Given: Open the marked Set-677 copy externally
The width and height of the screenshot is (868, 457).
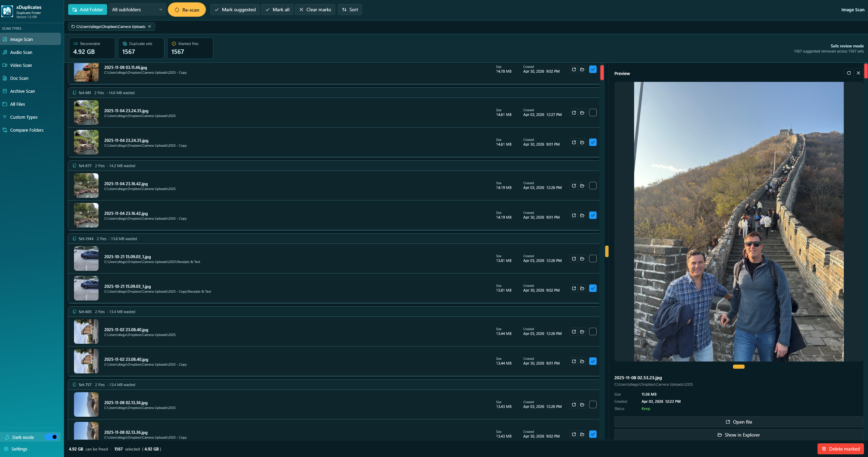Looking at the screenshot, I should pyautogui.click(x=574, y=215).
